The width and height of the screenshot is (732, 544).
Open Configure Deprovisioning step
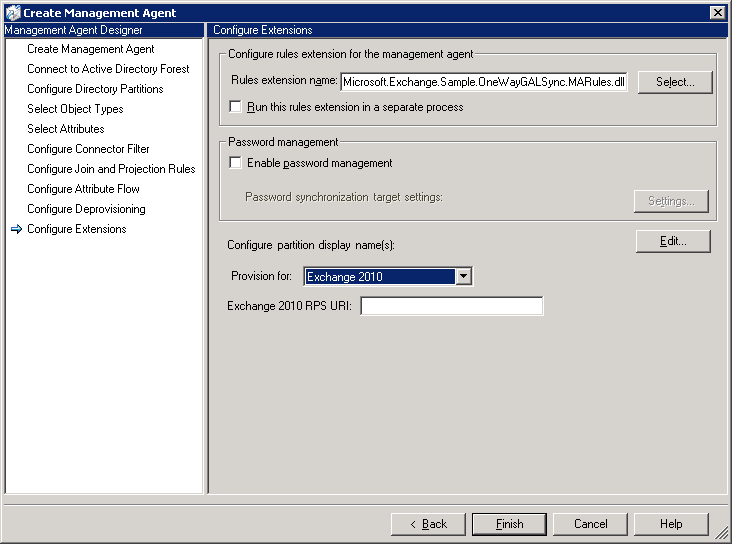[86, 209]
